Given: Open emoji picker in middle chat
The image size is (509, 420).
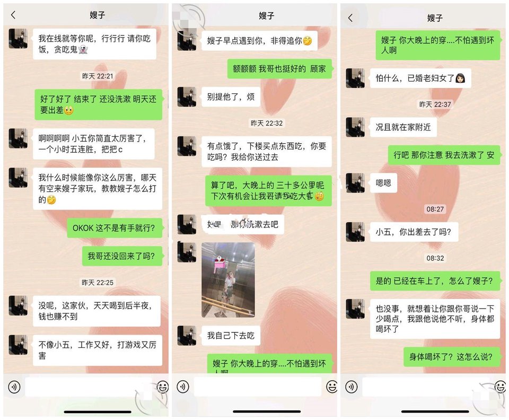Looking at the screenshot, I should tap(332, 387).
